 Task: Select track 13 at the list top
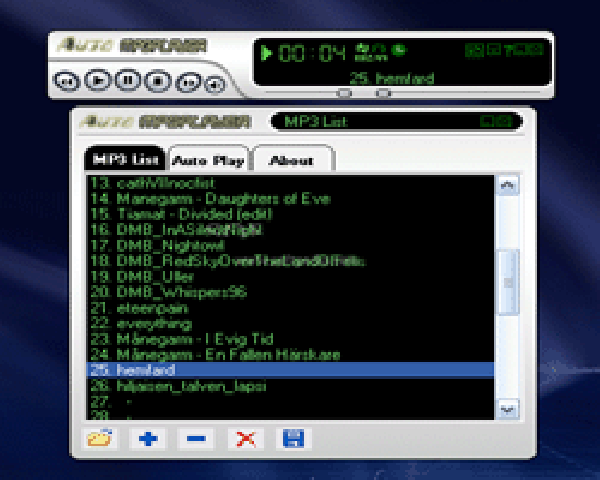pos(291,183)
